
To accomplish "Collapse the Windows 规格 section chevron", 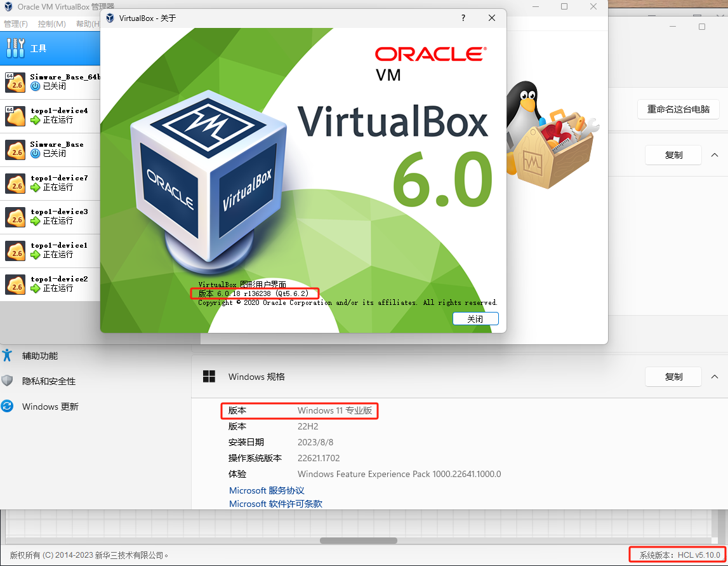I will pyautogui.click(x=715, y=377).
